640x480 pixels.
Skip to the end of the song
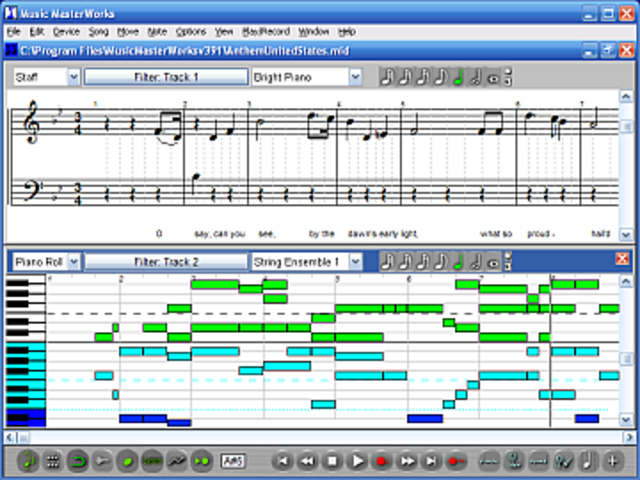[431, 461]
